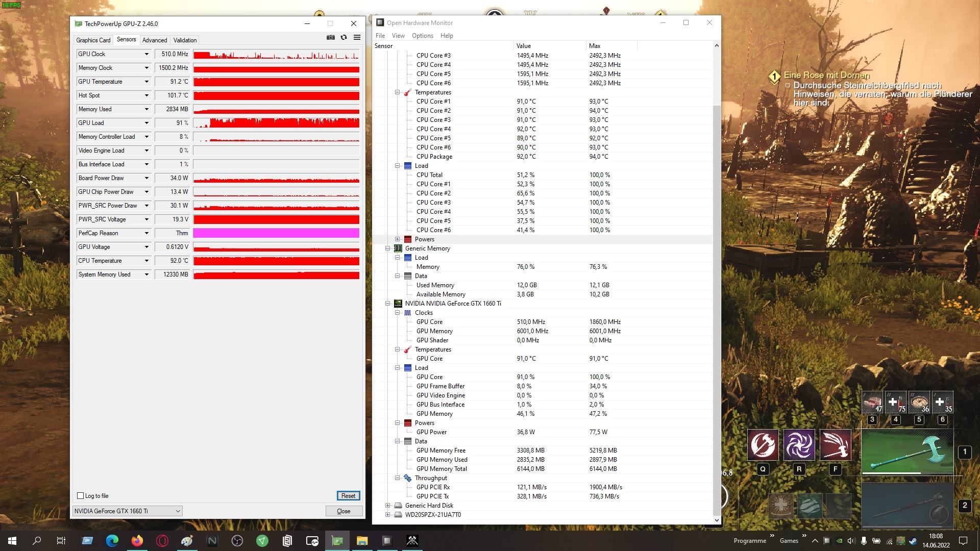Click NVIDIA tray icon
The width and height of the screenshot is (980, 551).
click(839, 541)
